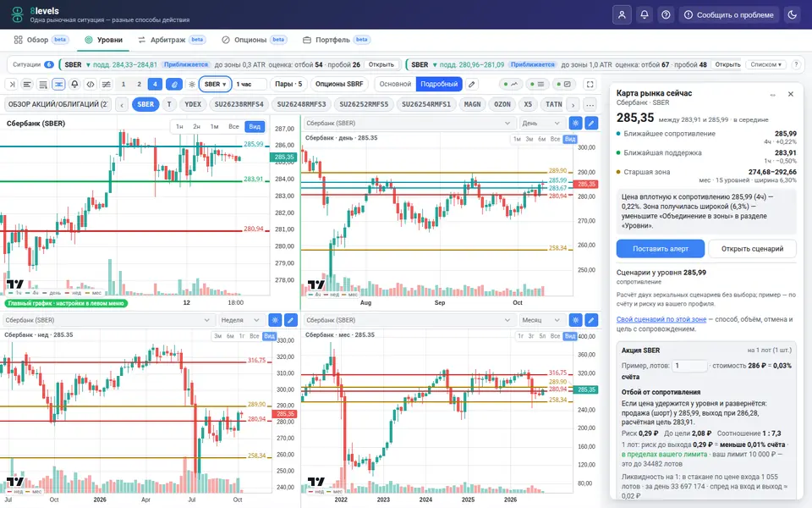This screenshot has height=508, width=812.
Task: Open notifications bell in top header
Action: coord(645,14)
